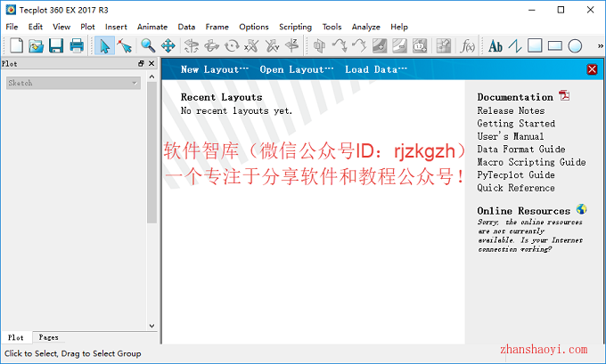Click the Documentation PDF icon
The height and width of the screenshot is (364, 606).
click(564, 95)
